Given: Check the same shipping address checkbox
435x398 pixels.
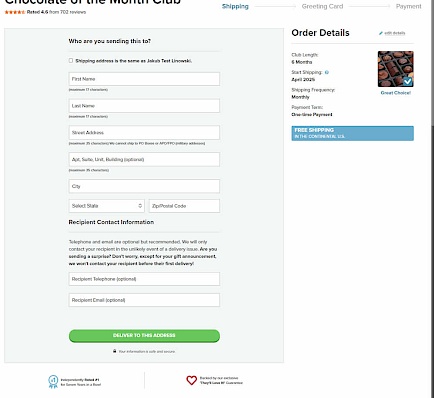Looking at the screenshot, I should click(71, 61).
